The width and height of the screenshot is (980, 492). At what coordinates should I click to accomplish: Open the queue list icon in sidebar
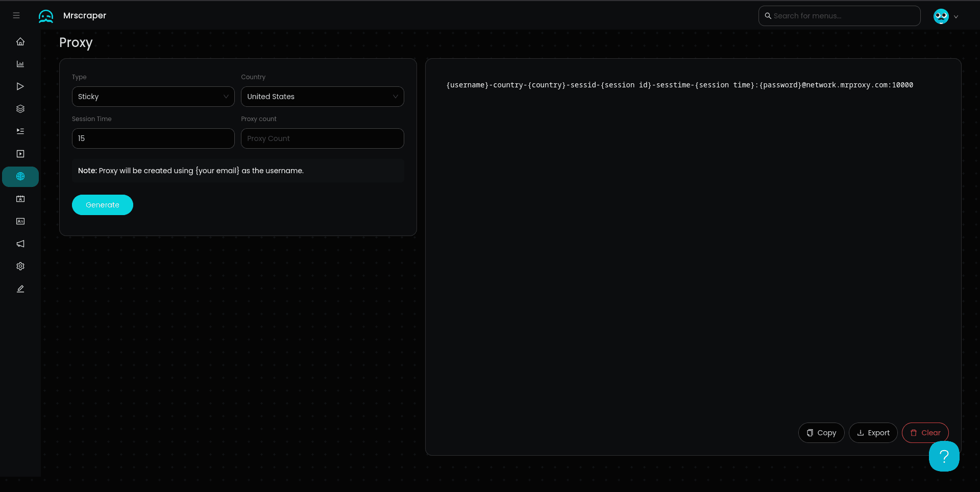click(x=20, y=131)
